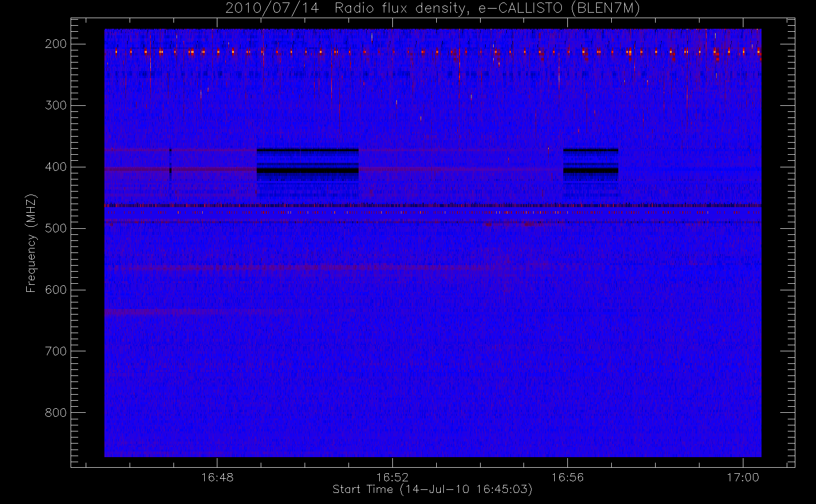Click the 600 frequency tick label
The width and height of the screenshot is (816, 504).
(x=56, y=290)
